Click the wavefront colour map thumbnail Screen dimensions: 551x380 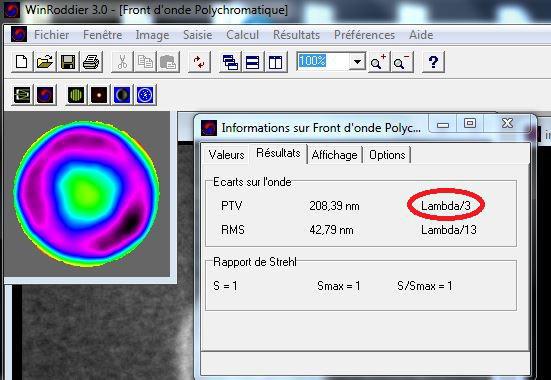tap(86, 194)
